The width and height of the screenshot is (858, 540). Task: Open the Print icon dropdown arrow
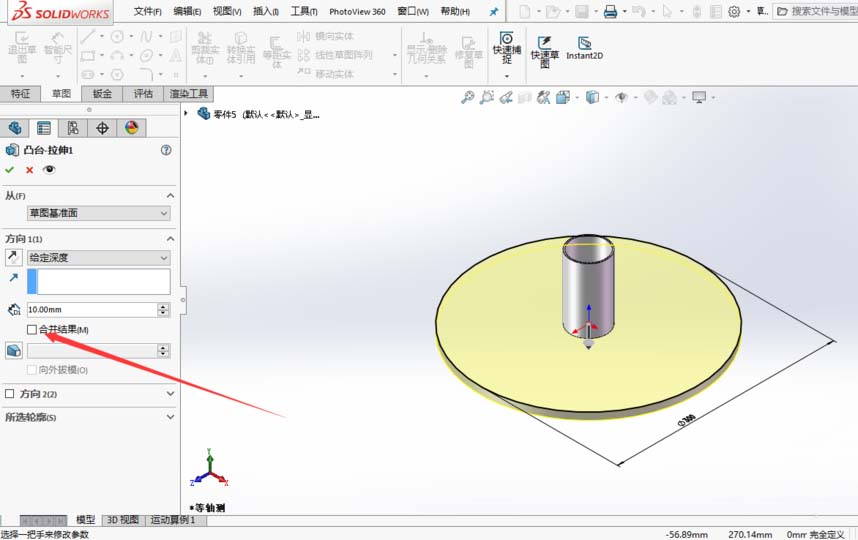624,11
